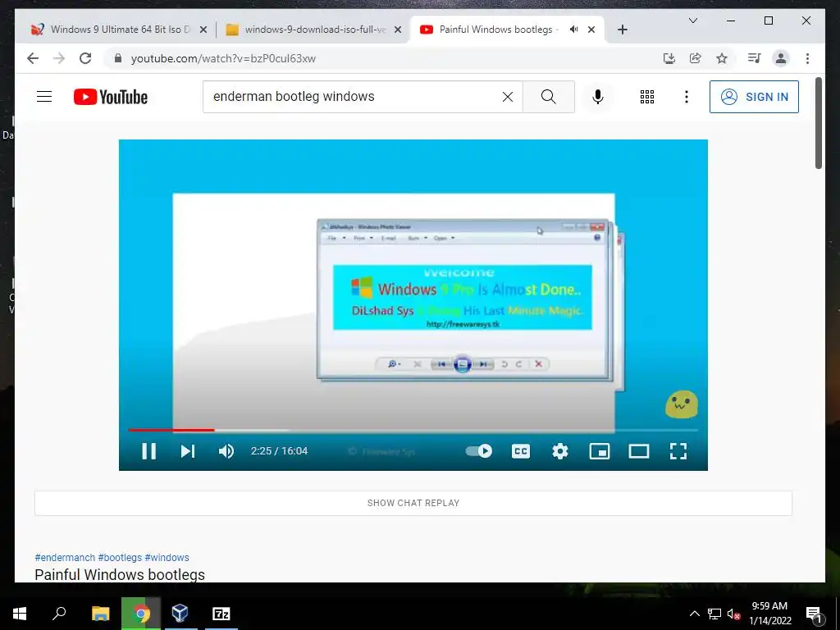The width and height of the screenshot is (840, 630).
Task: Click the page vertical scrollbar
Action: [819, 123]
